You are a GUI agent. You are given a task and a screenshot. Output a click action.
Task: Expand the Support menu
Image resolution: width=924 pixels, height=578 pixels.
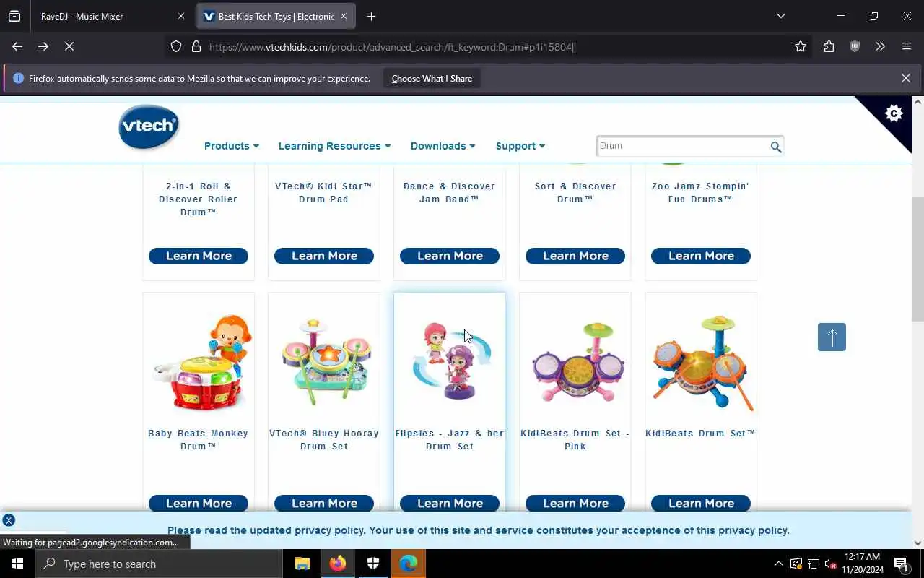(x=520, y=146)
